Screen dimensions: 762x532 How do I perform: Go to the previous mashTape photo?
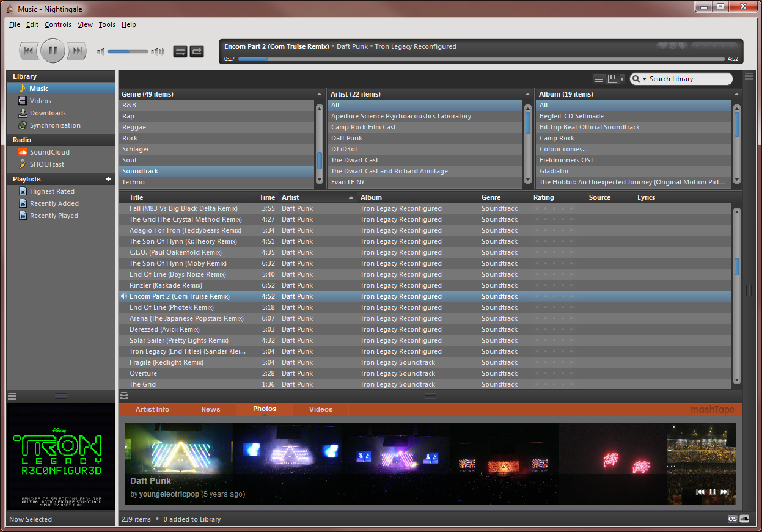[700, 492]
